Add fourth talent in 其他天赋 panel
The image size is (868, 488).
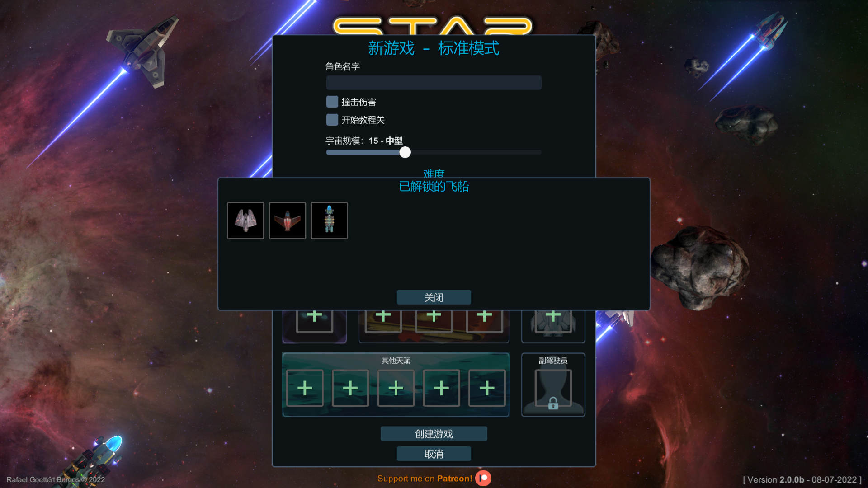[x=442, y=388]
